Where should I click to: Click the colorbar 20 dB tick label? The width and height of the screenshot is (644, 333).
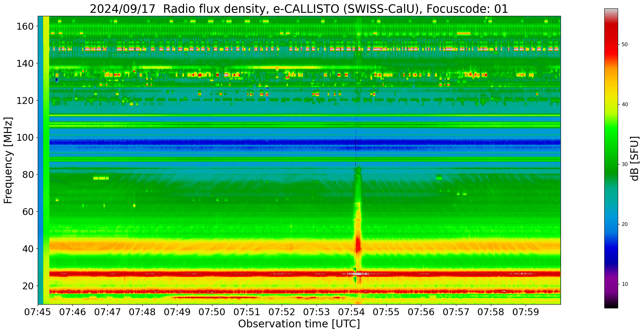click(x=625, y=224)
